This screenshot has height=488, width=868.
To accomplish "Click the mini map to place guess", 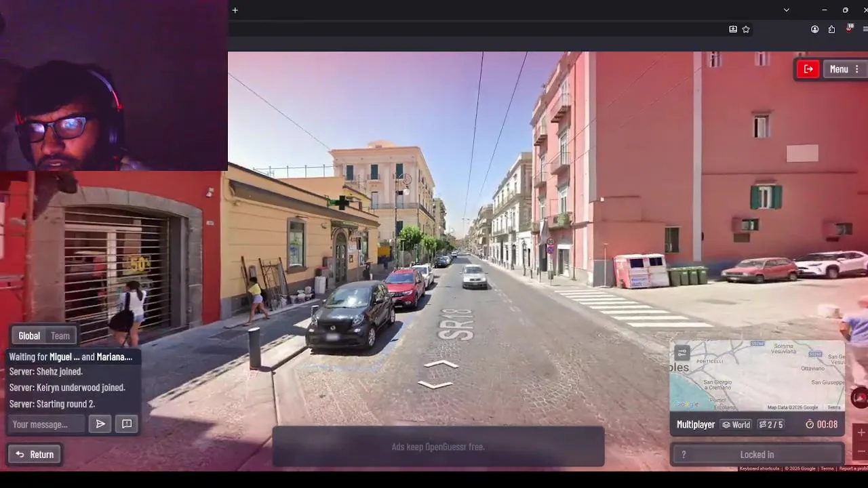I will 757,376.
